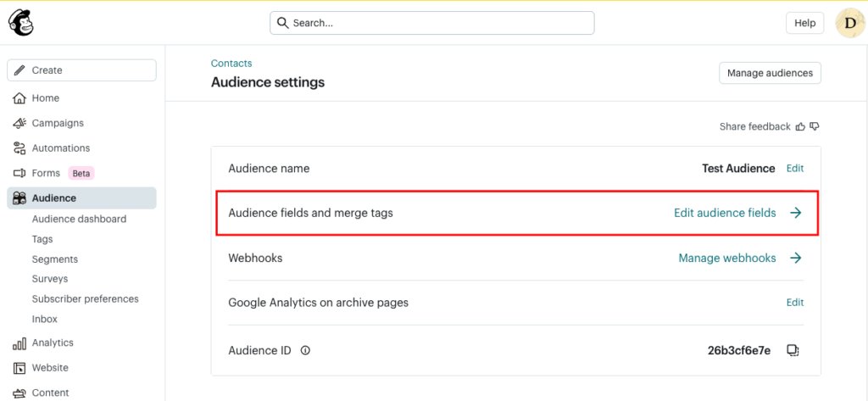Click the Mailchimp monkey logo

click(x=22, y=23)
